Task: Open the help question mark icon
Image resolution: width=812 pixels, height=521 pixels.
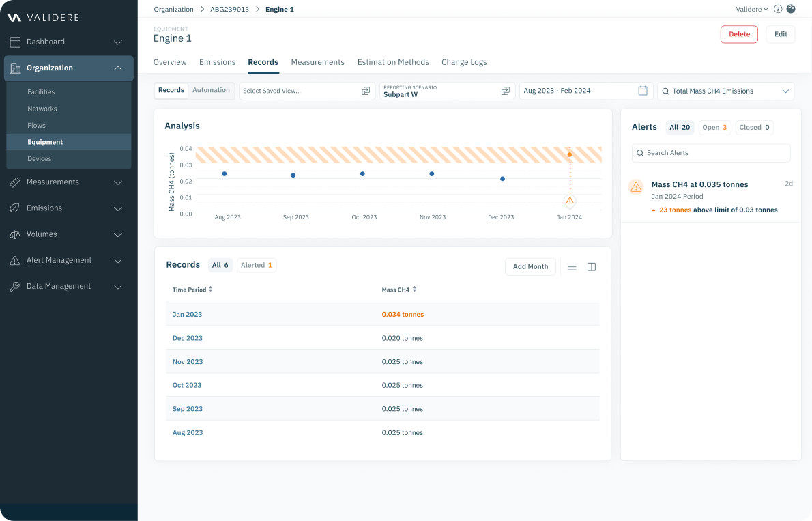Action: click(778, 9)
